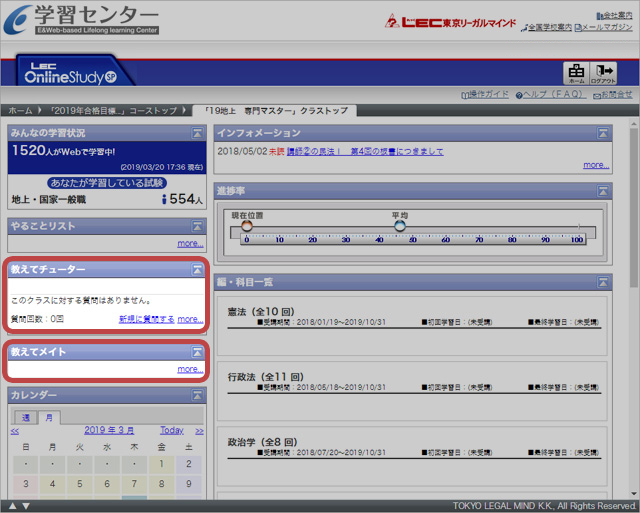Jump to Today in the calendar
Image resolution: width=640 pixels, height=513 pixels.
coord(171,430)
